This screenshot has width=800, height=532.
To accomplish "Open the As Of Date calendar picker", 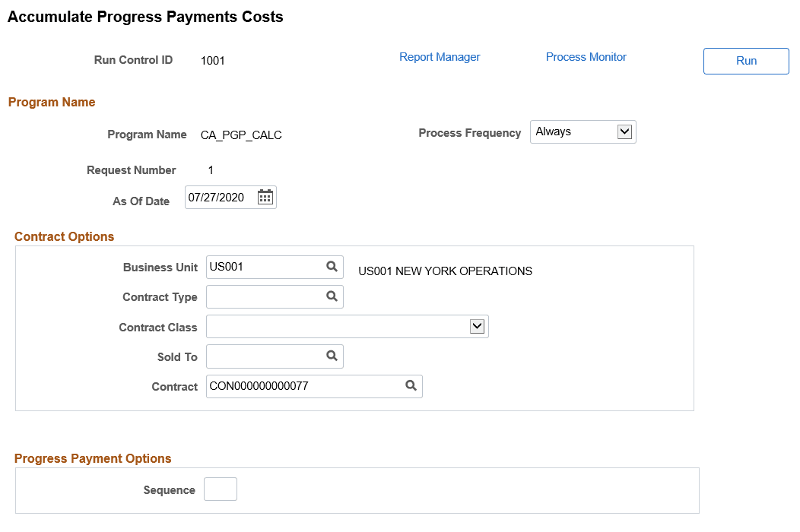I will (x=265, y=197).
